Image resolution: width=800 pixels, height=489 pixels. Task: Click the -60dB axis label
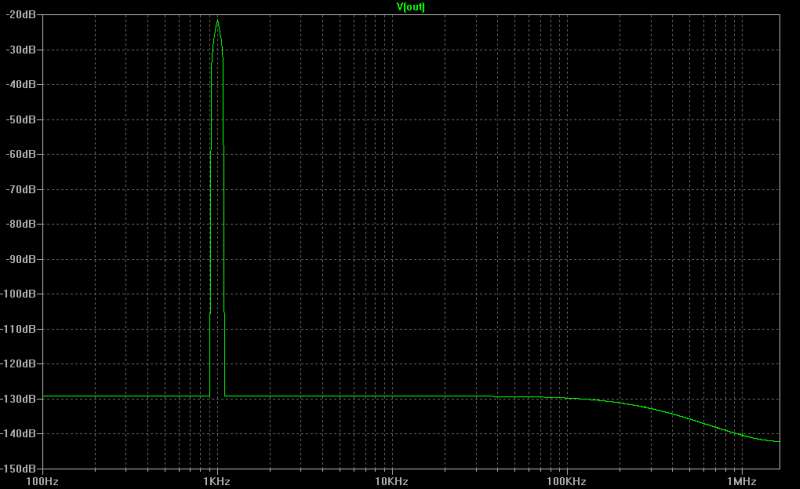[21, 154]
